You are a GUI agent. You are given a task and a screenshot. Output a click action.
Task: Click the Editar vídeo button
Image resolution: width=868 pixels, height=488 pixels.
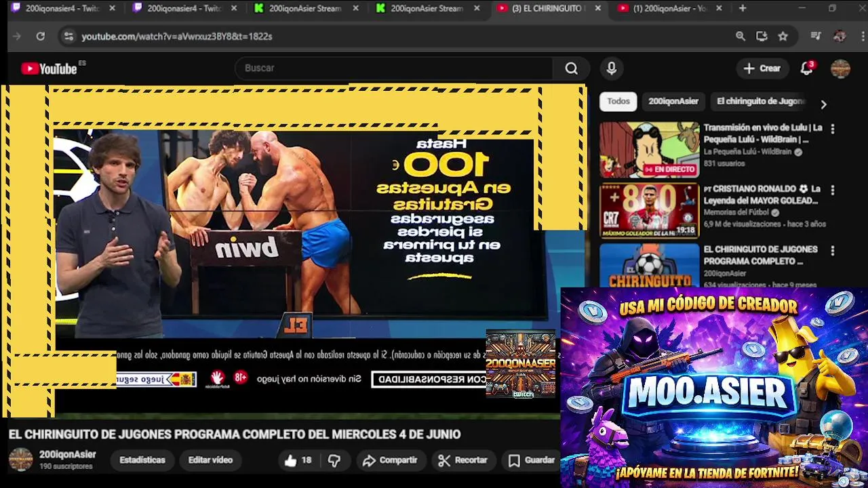click(210, 460)
